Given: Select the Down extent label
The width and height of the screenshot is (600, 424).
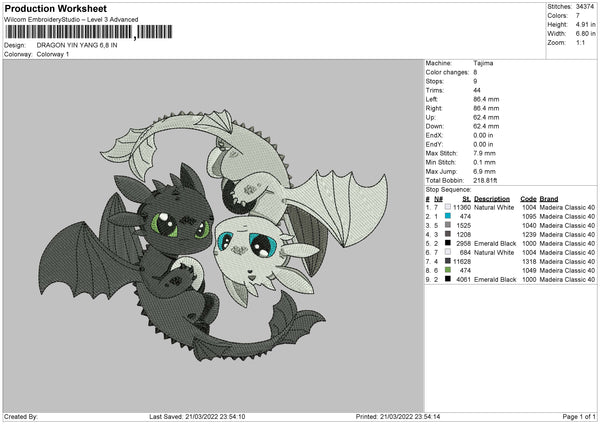Looking at the screenshot, I should click(434, 126).
